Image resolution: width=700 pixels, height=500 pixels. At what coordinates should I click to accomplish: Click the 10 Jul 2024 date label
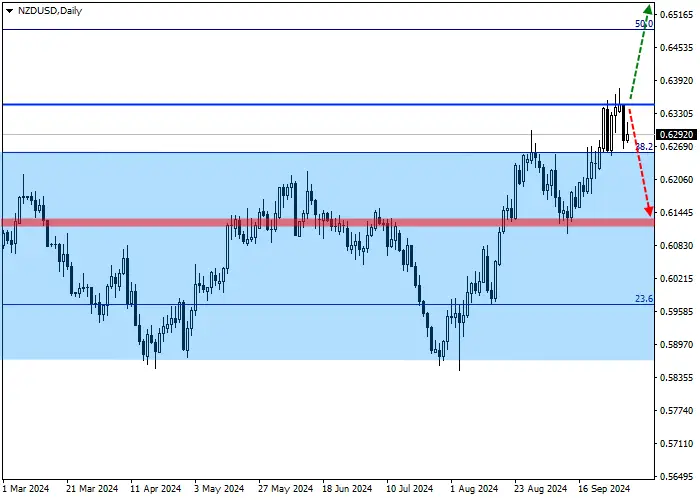410,488
